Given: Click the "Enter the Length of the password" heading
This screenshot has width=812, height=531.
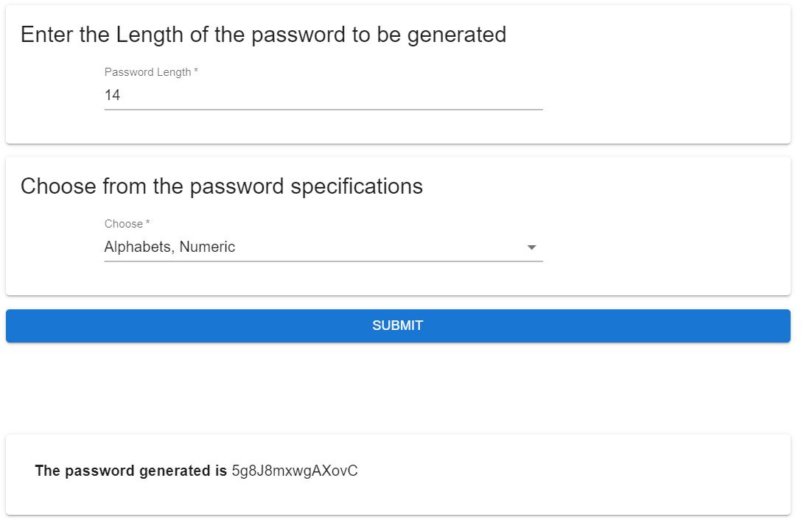Looking at the screenshot, I should 263,35.
